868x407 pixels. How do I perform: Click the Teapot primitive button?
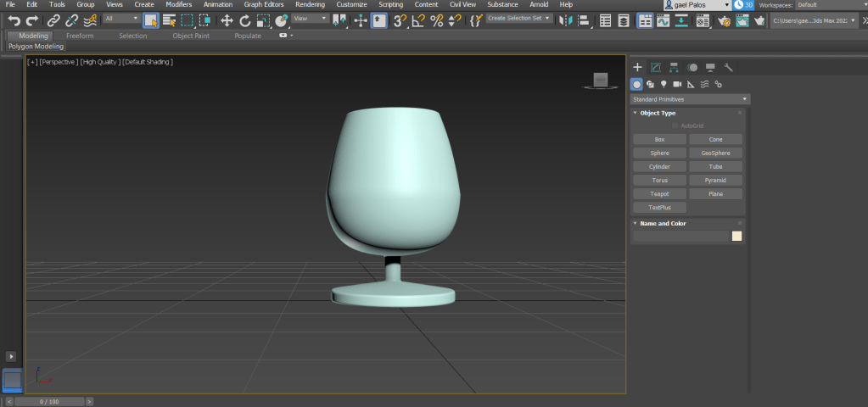(659, 194)
